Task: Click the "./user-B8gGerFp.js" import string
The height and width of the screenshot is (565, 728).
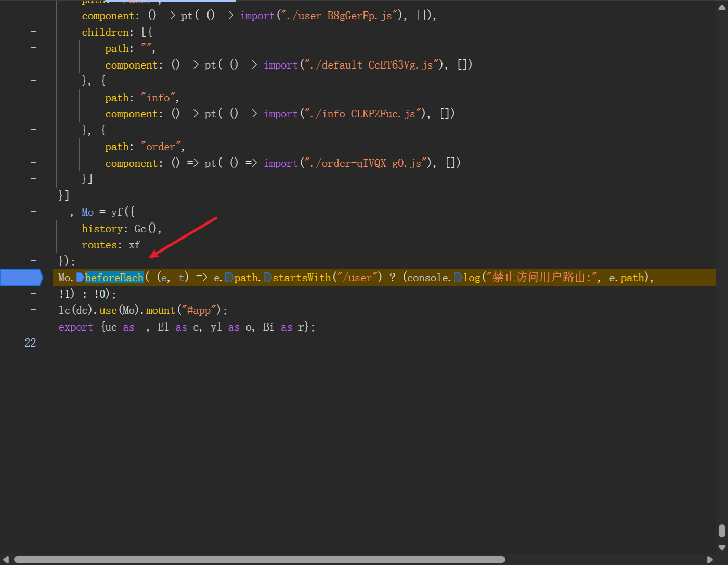Action: tap(339, 16)
